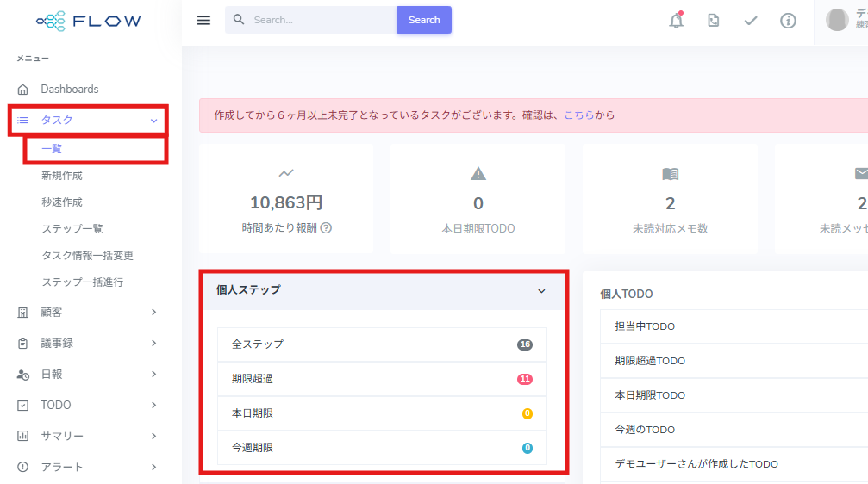Open the info circle icon
The width and height of the screenshot is (868, 484).
[788, 21]
